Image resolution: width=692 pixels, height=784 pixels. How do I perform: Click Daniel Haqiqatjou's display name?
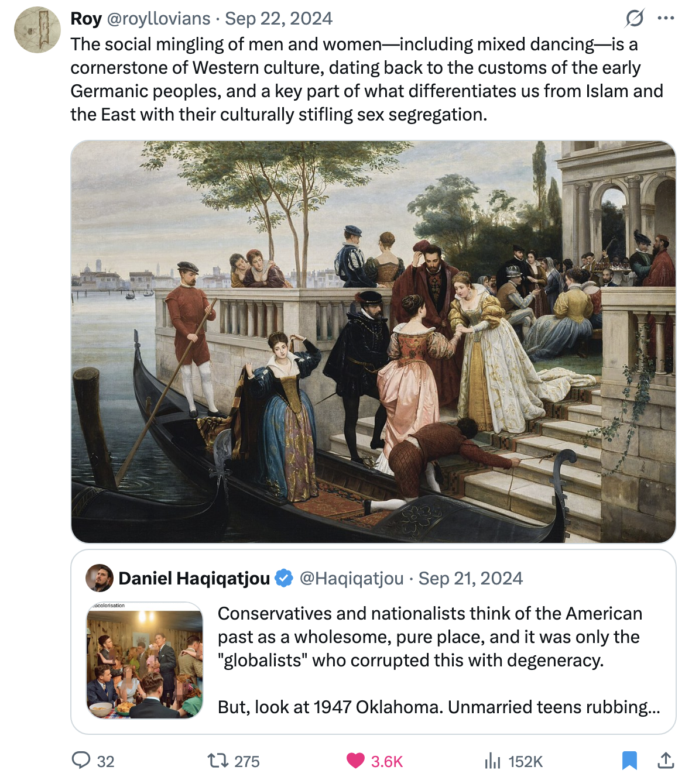(194, 578)
